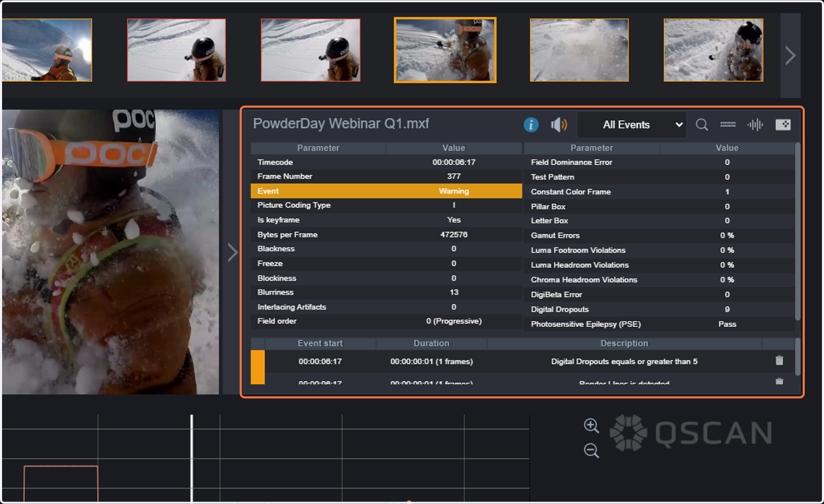The image size is (824, 504).
Task: Select the highlighted orange-bordered thumbnail
Action: [445, 50]
